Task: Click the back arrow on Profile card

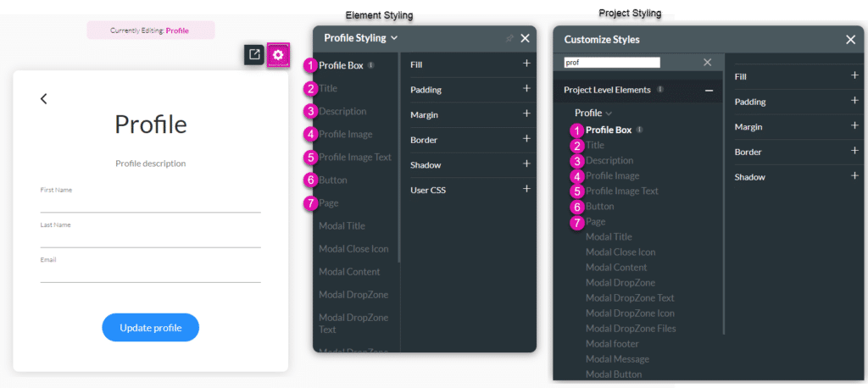Action: [44, 99]
